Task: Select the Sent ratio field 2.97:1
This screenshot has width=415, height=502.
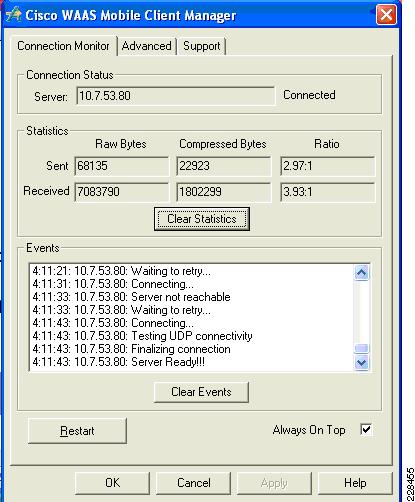Action: pyautogui.click(x=327, y=166)
